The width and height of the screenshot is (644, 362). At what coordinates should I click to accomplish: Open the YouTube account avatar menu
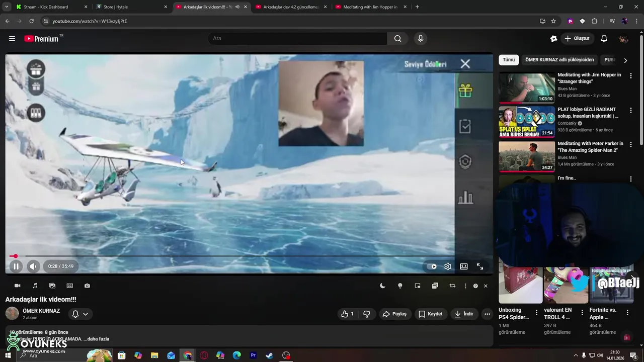pos(623,38)
